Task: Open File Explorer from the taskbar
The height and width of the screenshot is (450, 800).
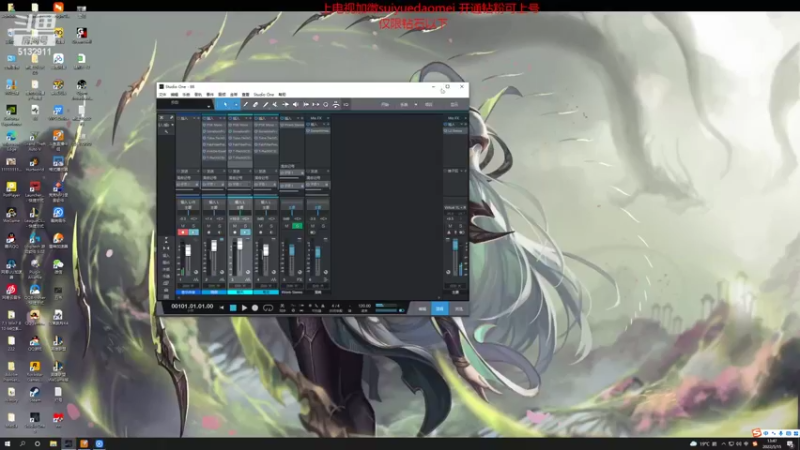Action: coord(53,444)
